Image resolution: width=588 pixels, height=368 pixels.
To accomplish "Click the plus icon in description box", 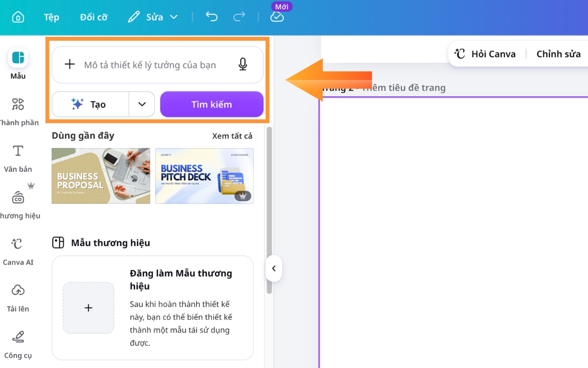I will 70,64.
